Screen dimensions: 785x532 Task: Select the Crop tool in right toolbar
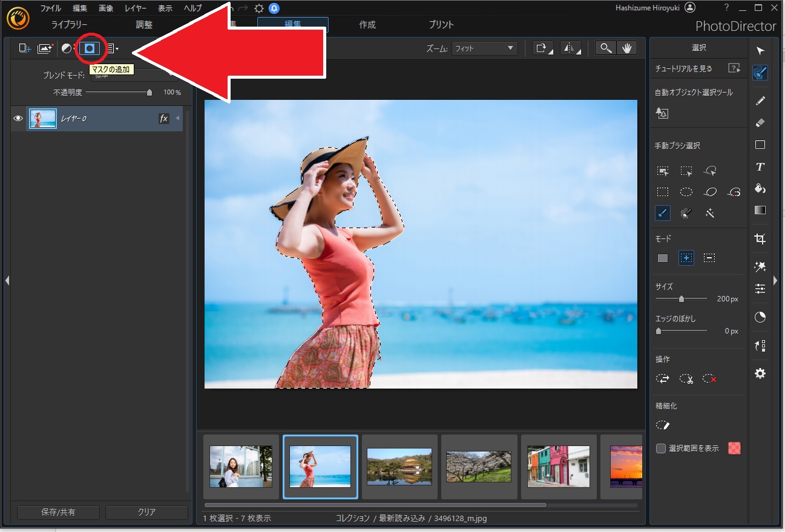tap(760, 238)
